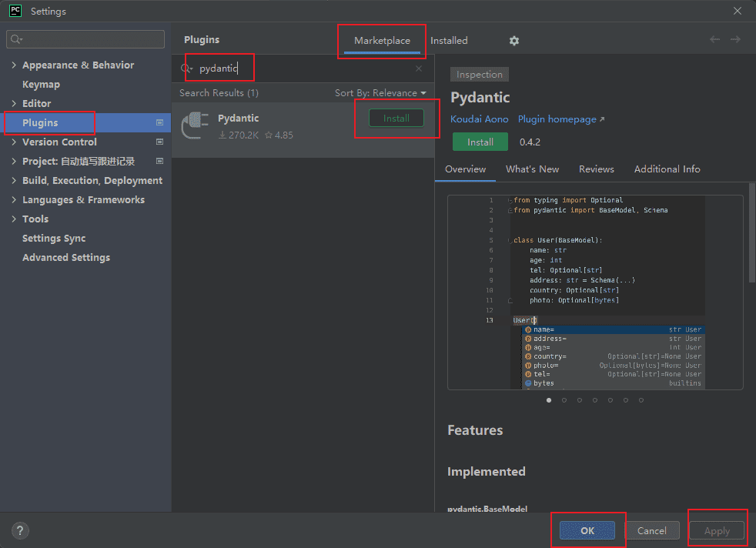
Task: Install Pydantic from the search results
Action: click(x=396, y=118)
